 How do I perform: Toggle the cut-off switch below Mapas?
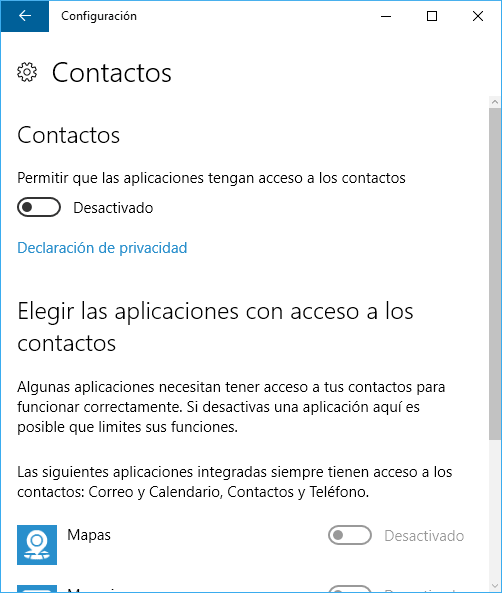(350, 588)
